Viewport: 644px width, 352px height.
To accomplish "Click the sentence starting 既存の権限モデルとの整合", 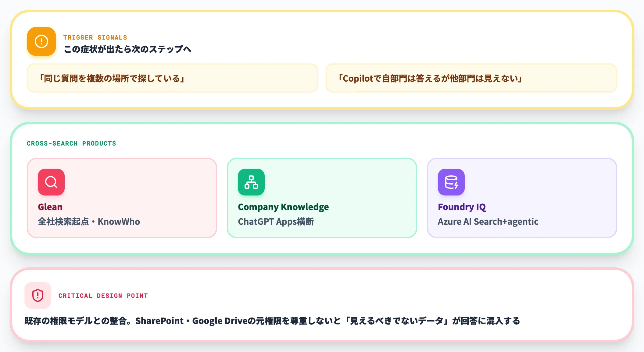I will 272,321.
